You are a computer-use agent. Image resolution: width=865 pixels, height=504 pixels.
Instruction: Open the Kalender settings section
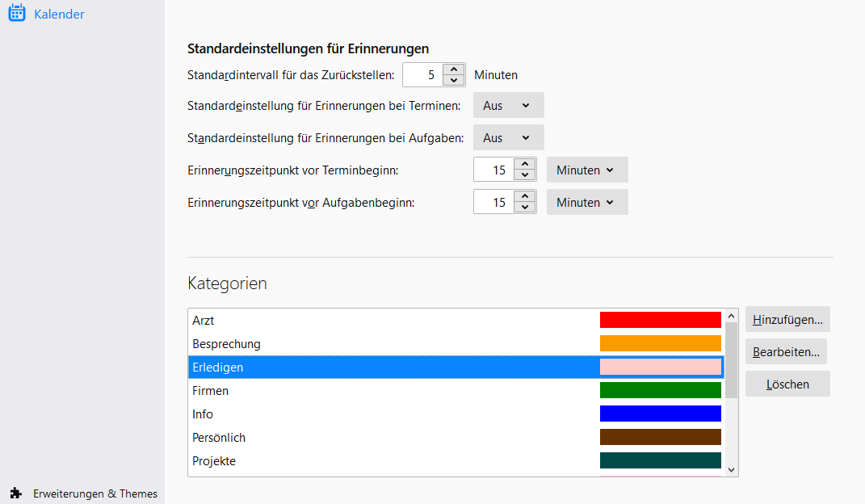click(59, 14)
